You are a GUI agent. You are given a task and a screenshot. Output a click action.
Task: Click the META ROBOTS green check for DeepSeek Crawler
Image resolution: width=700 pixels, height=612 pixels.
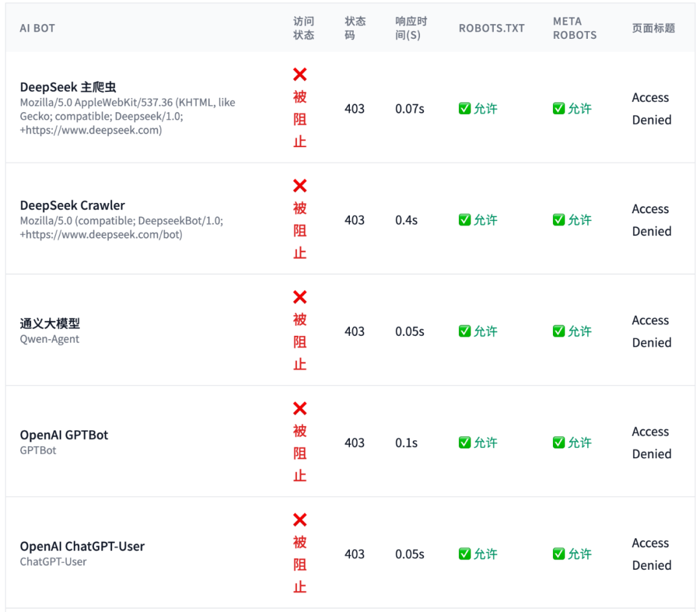point(559,220)
